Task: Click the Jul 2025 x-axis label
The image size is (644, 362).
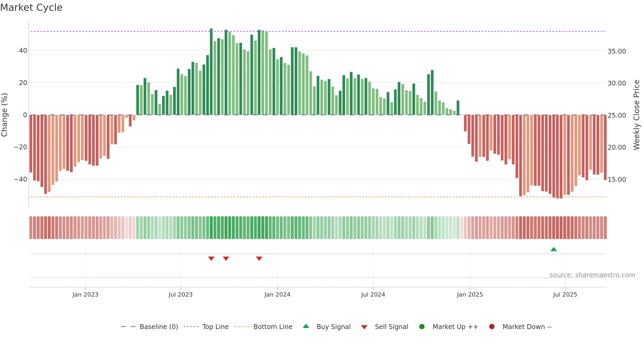Action: tap(565, 295)
